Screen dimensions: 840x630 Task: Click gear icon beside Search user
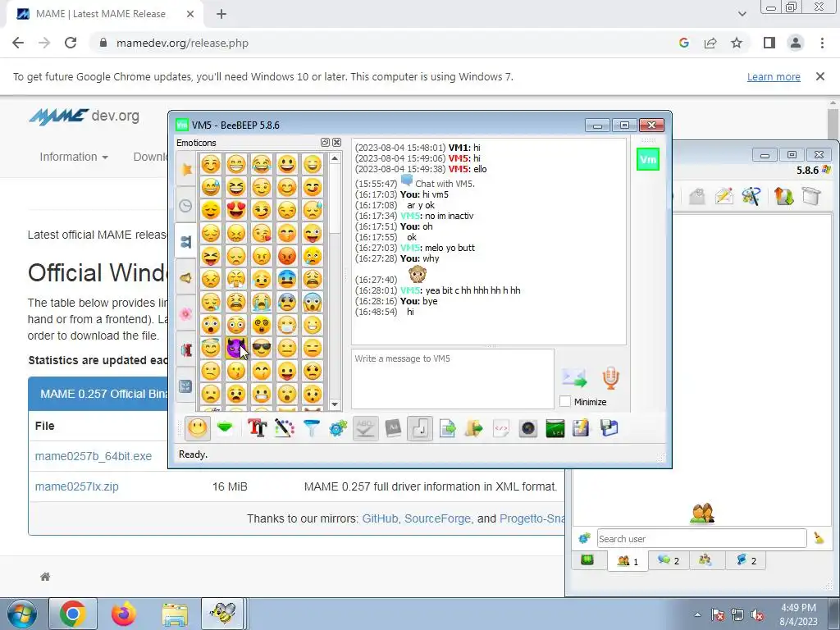click(584, 538)
